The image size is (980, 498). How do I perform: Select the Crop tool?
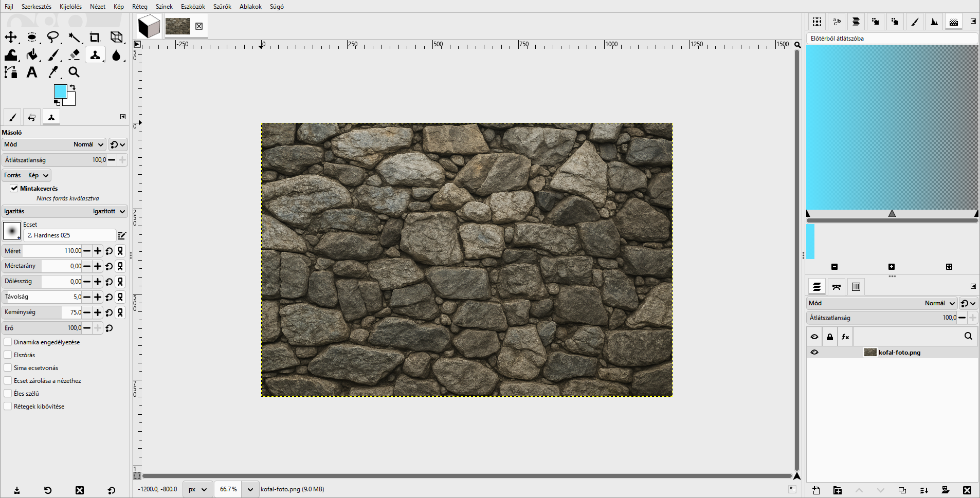click(x=95, y=37)
